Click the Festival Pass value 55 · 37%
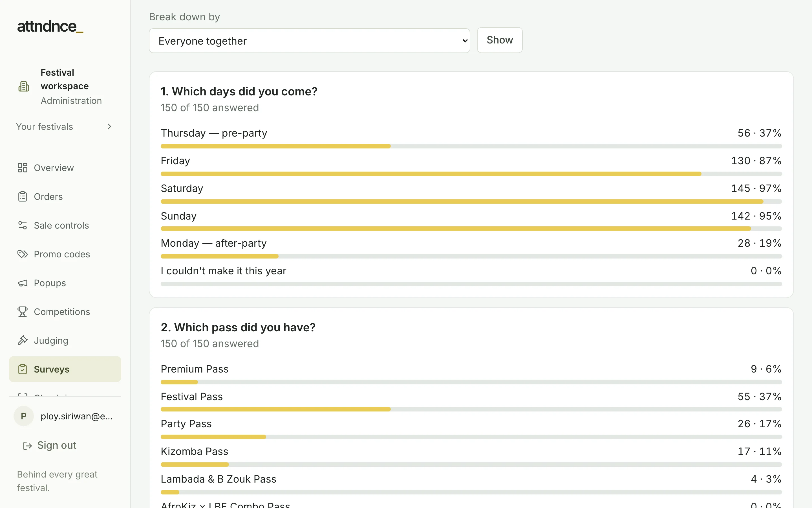This screenshot has height=508, width=812. click(x=759, y=397)
